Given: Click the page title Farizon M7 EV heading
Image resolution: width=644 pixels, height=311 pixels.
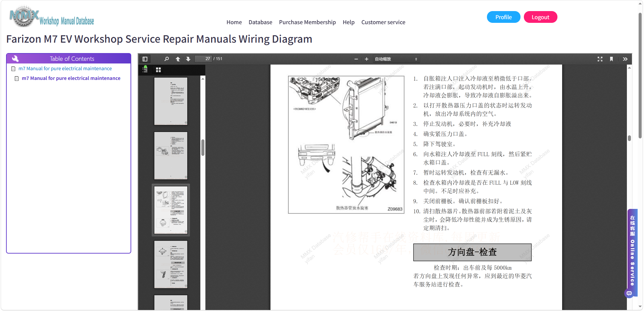Looking at the screenshot, I should (x=159, y=39).
